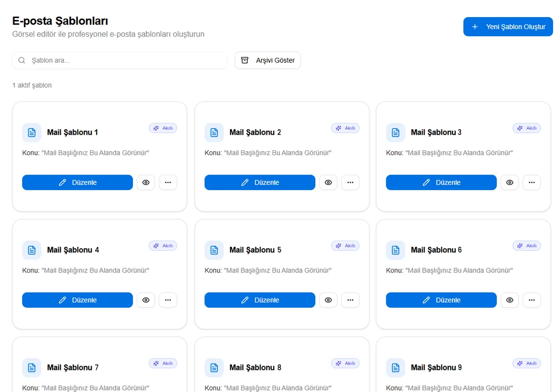Click Düzenle on Mail Şablonu 1
Viewport: 559px width, 392px height.
coord(77,182)
